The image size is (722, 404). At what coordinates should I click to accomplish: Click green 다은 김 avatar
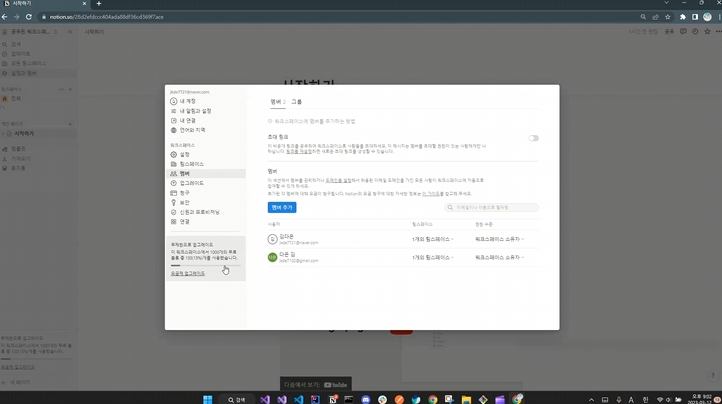click(273, 257)
